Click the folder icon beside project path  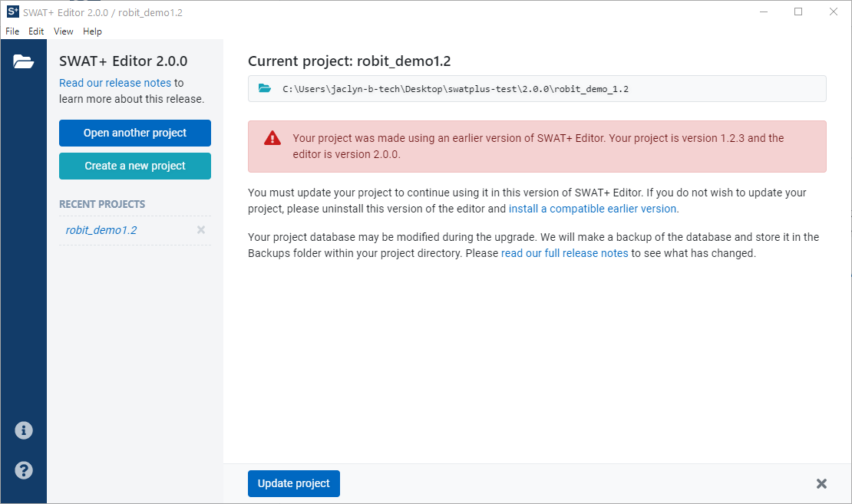pyautogui.click(x=265, y=89)
